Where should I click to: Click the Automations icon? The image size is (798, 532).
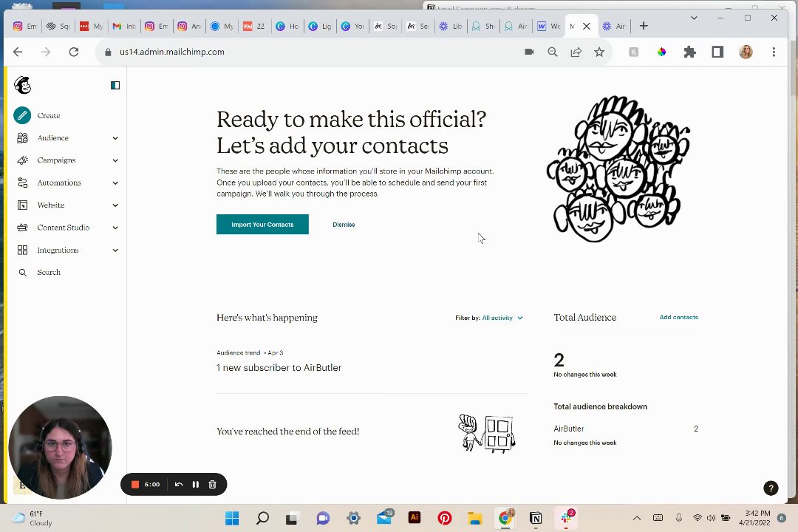[x=22, y=183]
